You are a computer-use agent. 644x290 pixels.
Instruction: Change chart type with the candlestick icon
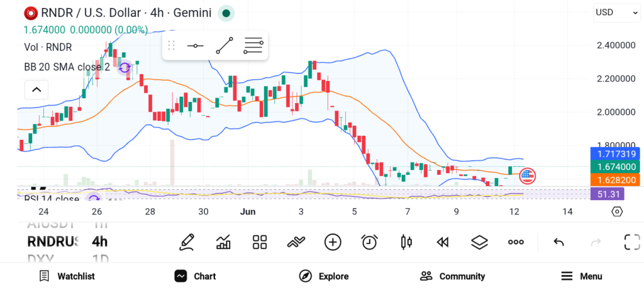click(x=406, y=242)
